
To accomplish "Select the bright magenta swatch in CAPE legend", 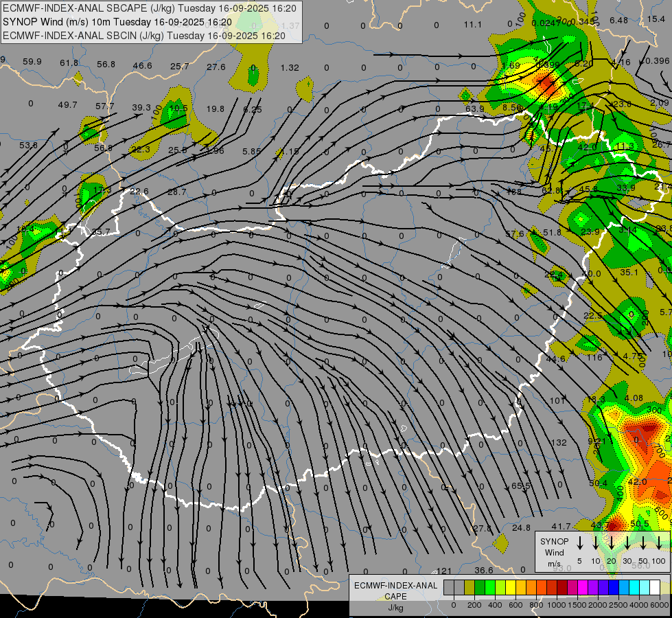I will [583, 587].
